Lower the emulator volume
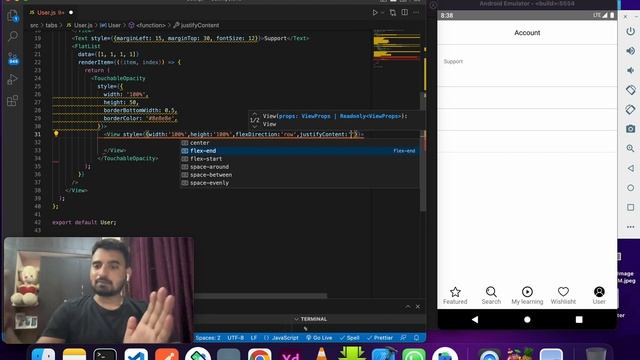The height and width of the screenshot is (360, 640). (x=630, y=70)
